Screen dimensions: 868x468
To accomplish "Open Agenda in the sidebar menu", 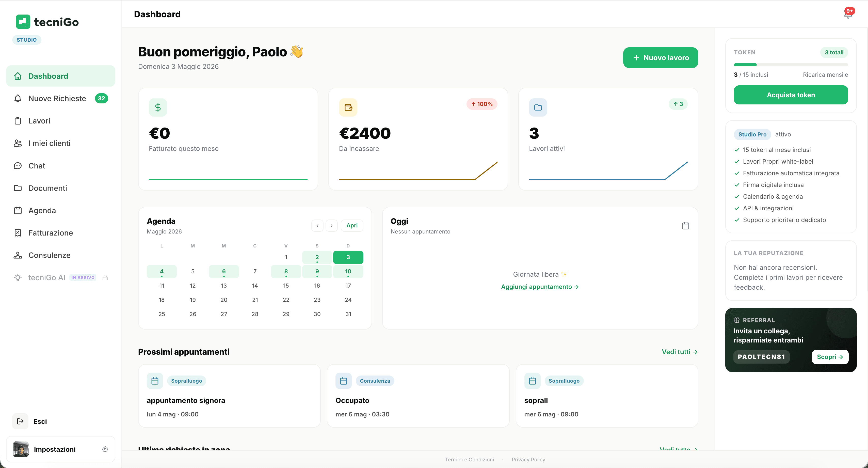I will tap(61, 210).
